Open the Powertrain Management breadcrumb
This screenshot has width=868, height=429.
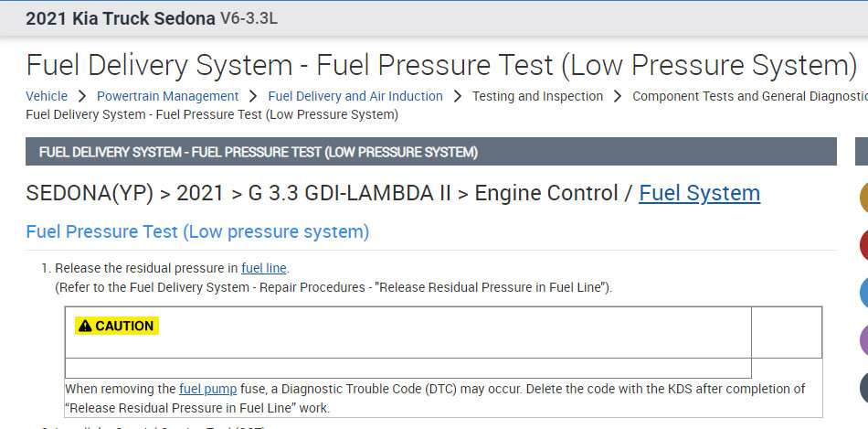167,96
